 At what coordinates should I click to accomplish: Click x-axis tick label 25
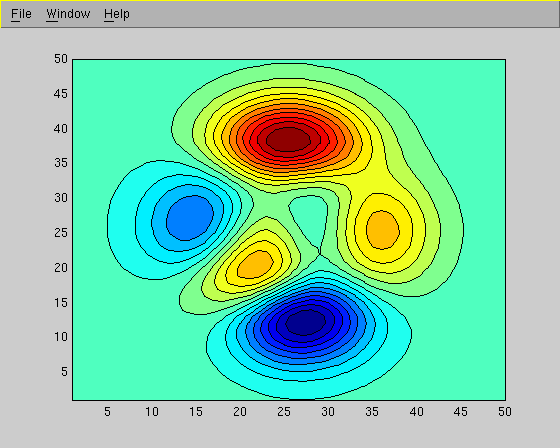tap(284, 412)
